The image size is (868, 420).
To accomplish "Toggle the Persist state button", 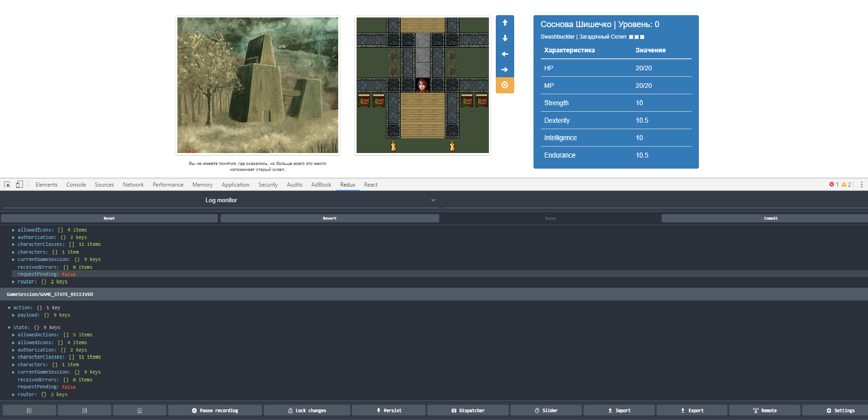I will coord(389,410).
